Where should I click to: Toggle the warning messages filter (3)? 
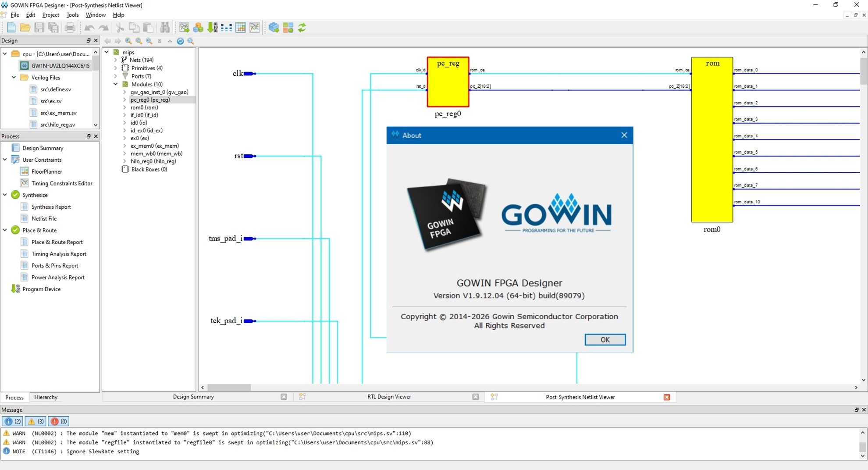36,421
